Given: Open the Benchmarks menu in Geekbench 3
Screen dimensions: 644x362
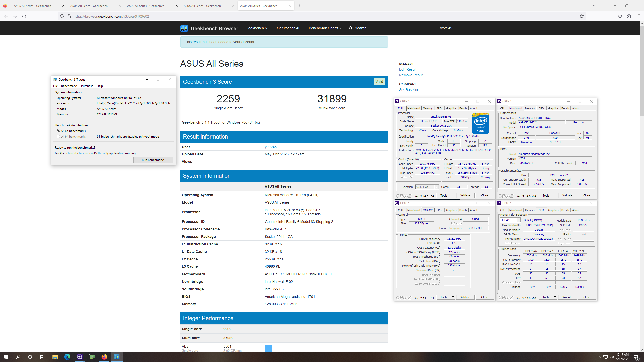Looking at the screenshot, I should point(69,86).
